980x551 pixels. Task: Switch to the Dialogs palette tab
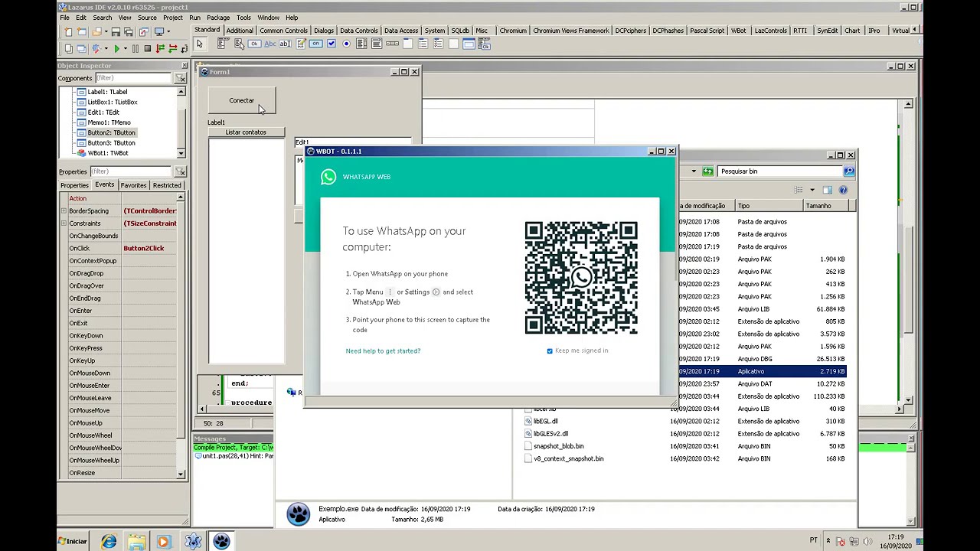pos(324,31)
